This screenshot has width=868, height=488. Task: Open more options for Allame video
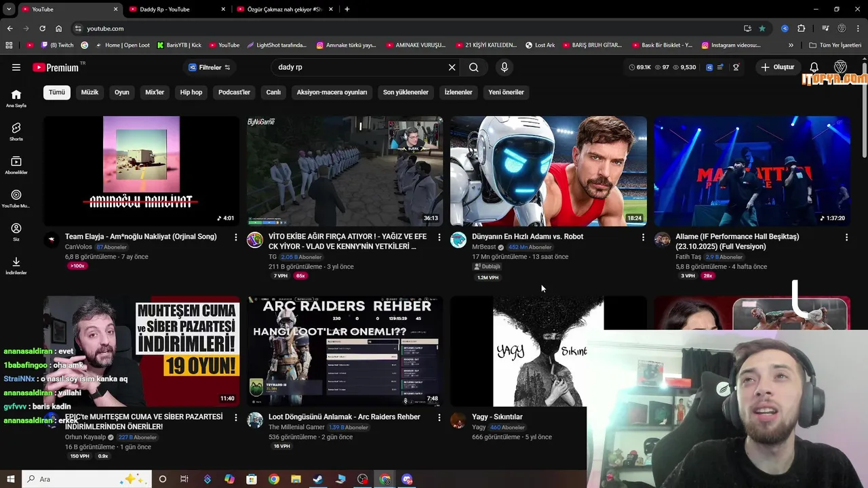point(846,237)
